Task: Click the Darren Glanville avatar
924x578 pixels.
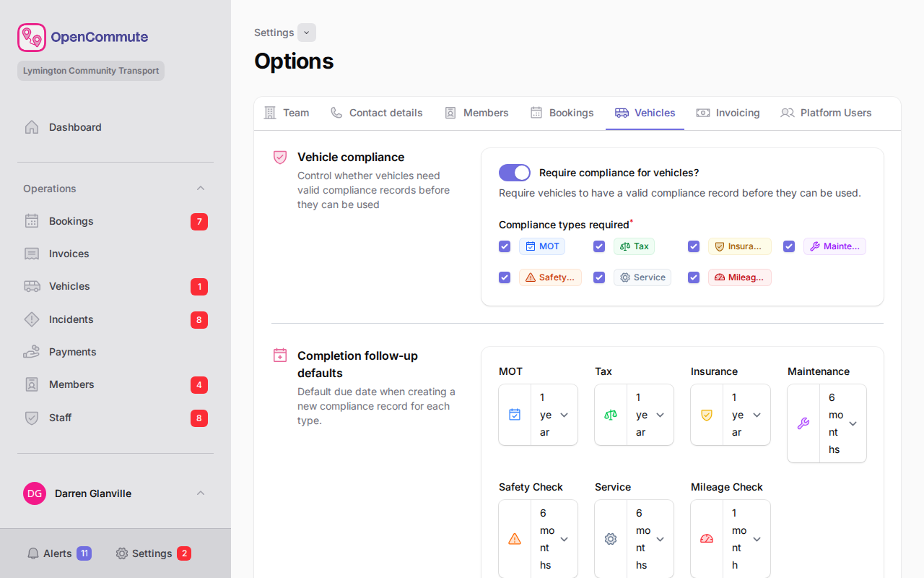Action: tap(35, 493)
